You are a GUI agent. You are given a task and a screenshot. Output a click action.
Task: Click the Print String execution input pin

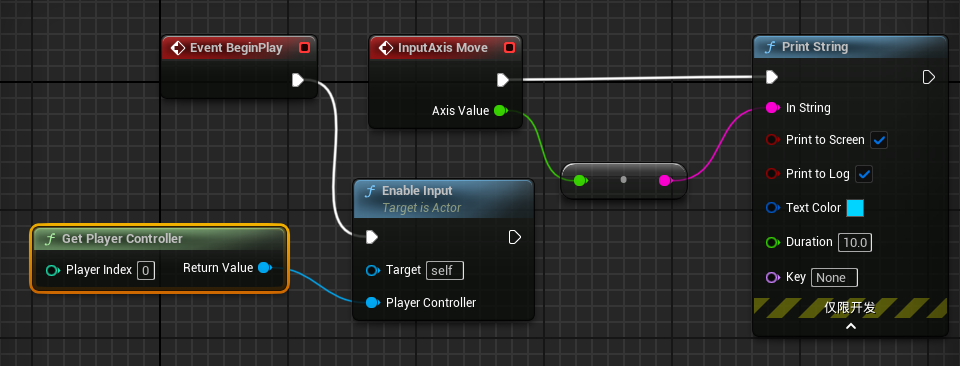click(772, 77)
